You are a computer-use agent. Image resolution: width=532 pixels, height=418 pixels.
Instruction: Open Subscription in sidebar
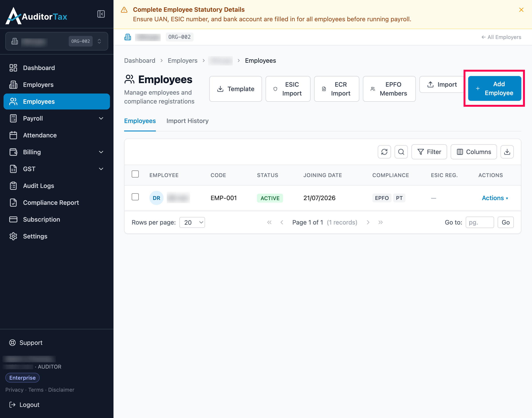[x=57, y=219]
